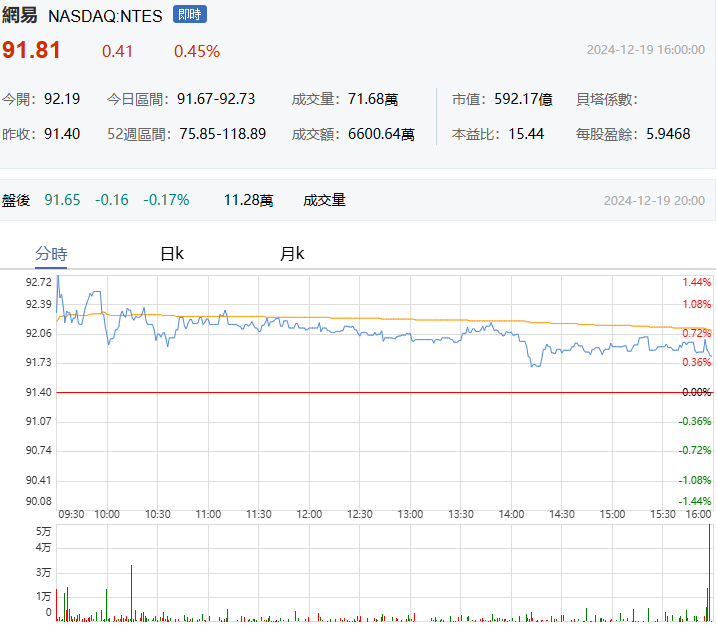This screenshot has width=717, height=625.
Task: Click the 貝塔係數 beta label
Action: pos(606,99)
